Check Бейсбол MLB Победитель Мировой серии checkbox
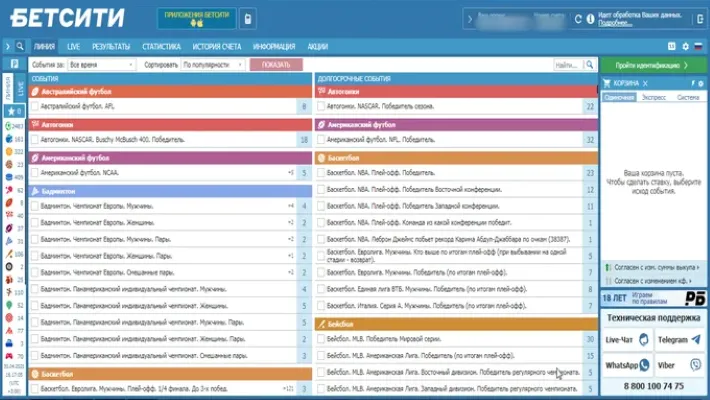710x400 pixels. coord(321,339)
